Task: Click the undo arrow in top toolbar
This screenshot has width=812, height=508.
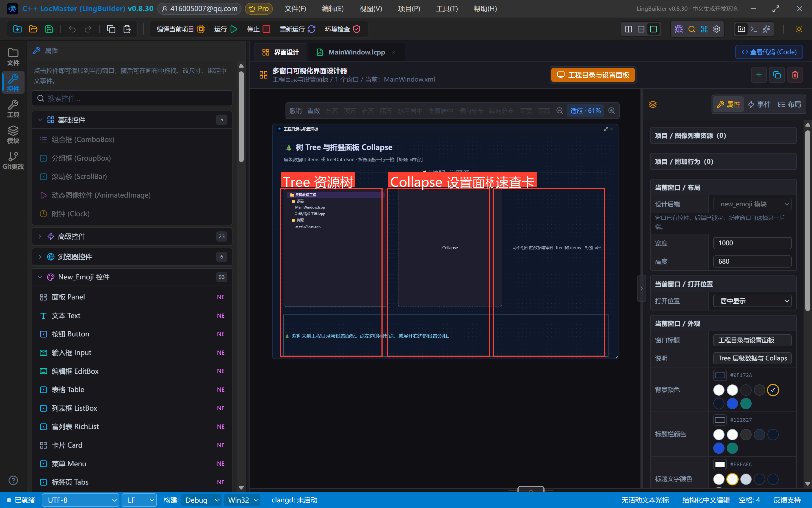Action: coord(72,29)
